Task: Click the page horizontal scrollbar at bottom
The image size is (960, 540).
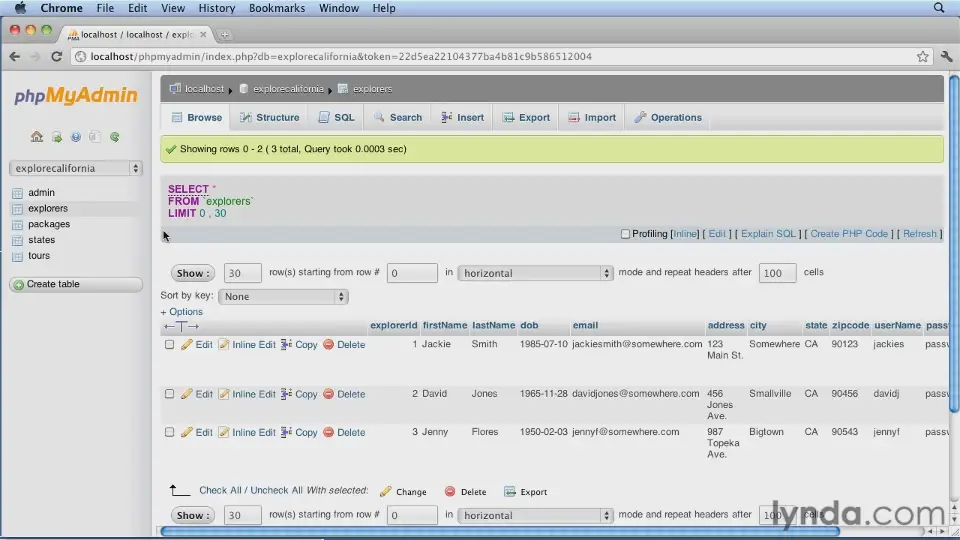Action: [x=500, y=531]
